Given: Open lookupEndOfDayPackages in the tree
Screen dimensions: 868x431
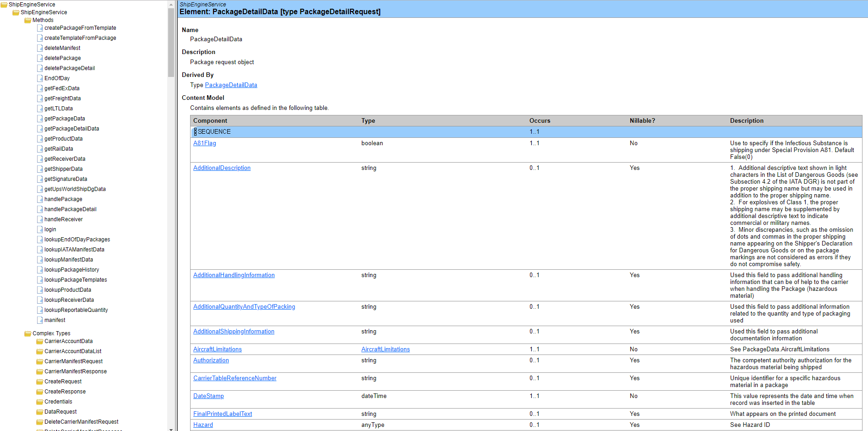Looking at the screenshot, I should (x=77, y=240).
